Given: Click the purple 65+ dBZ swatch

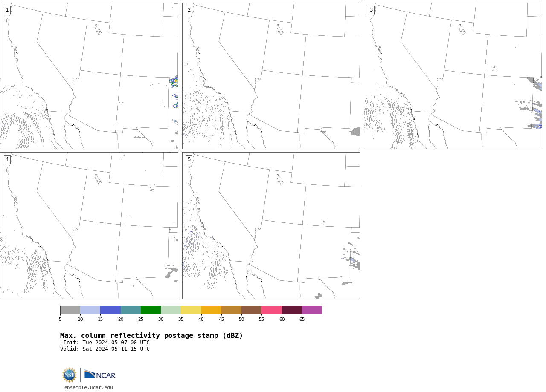Looking at the screenshot, I should click(x=312, y=310).
